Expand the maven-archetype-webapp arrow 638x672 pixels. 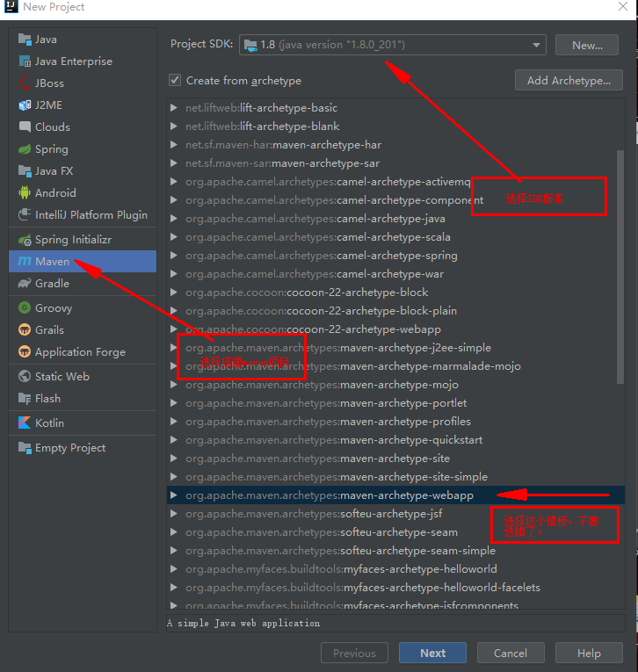click(x=174, y=495)
